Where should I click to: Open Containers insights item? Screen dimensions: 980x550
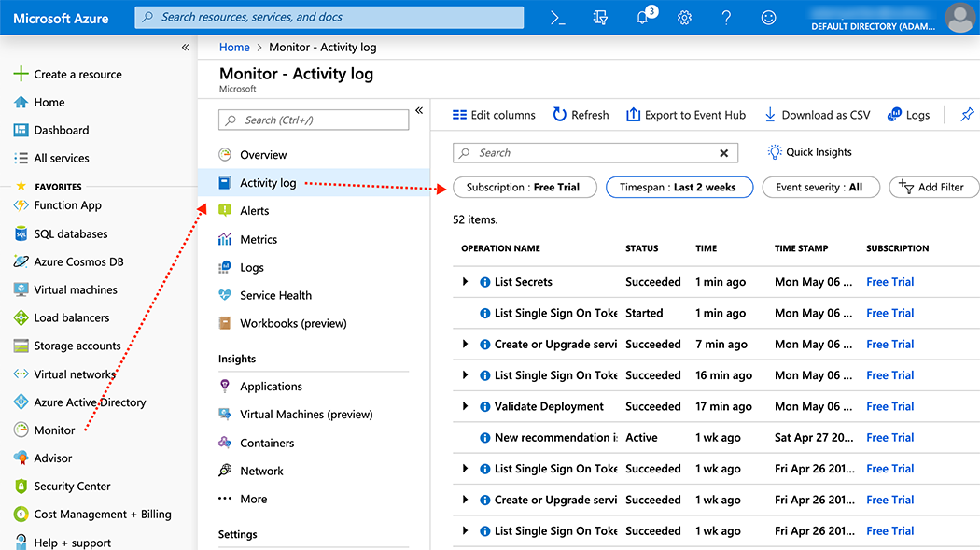256,443
